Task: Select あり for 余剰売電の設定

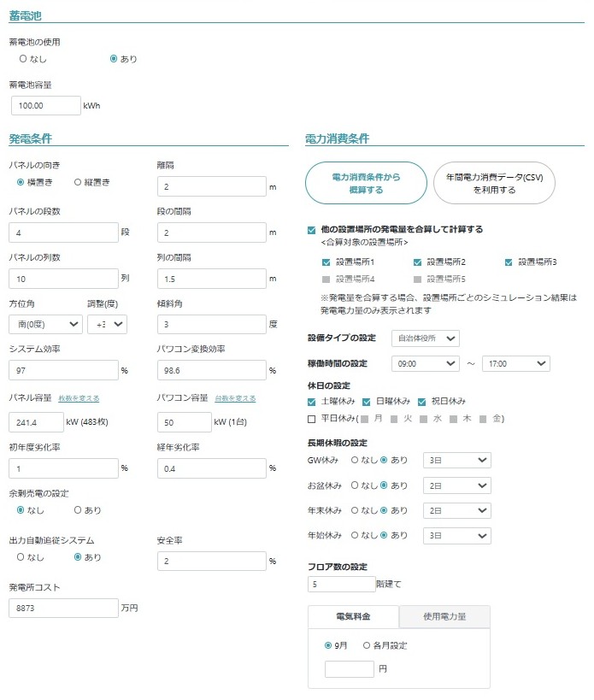Action: (78, 509)
